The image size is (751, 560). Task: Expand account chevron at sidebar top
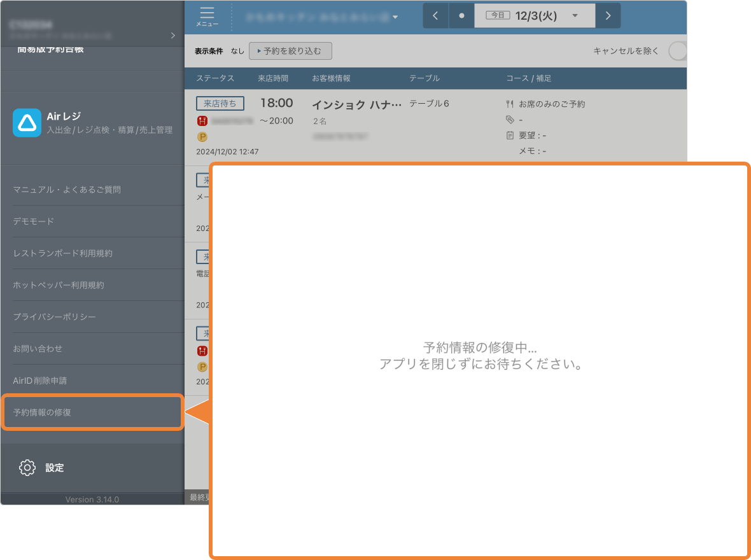[173, 36]
